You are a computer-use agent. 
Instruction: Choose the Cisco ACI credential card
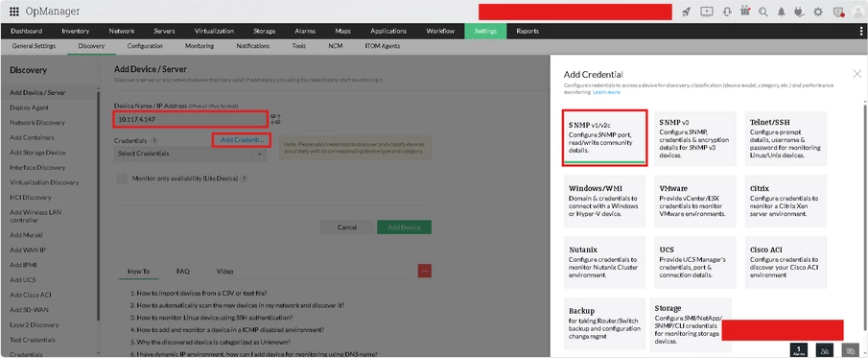pyautogui.click(x=786, y=262)
